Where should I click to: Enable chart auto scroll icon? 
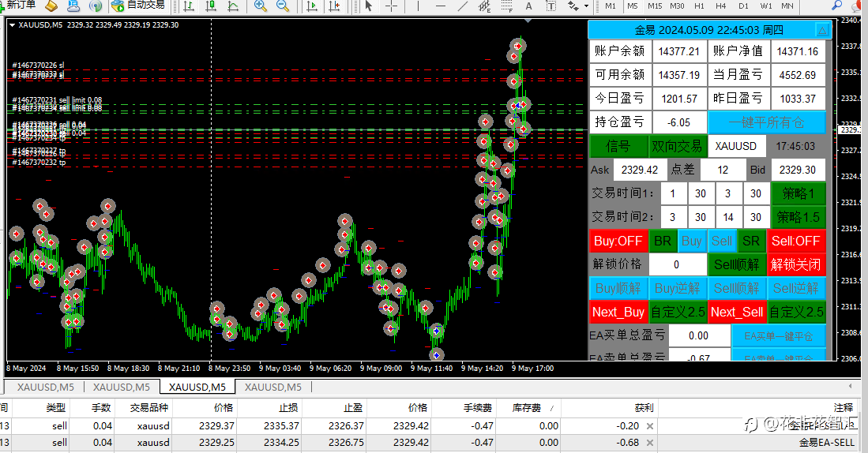coord(312,6)
